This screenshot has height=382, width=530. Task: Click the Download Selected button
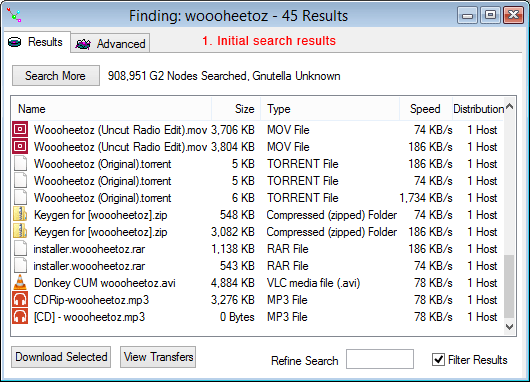[x=61, y=357]
